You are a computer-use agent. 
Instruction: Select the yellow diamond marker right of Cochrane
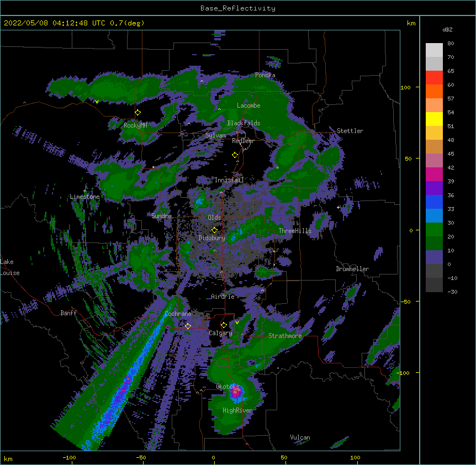[188, 326]
